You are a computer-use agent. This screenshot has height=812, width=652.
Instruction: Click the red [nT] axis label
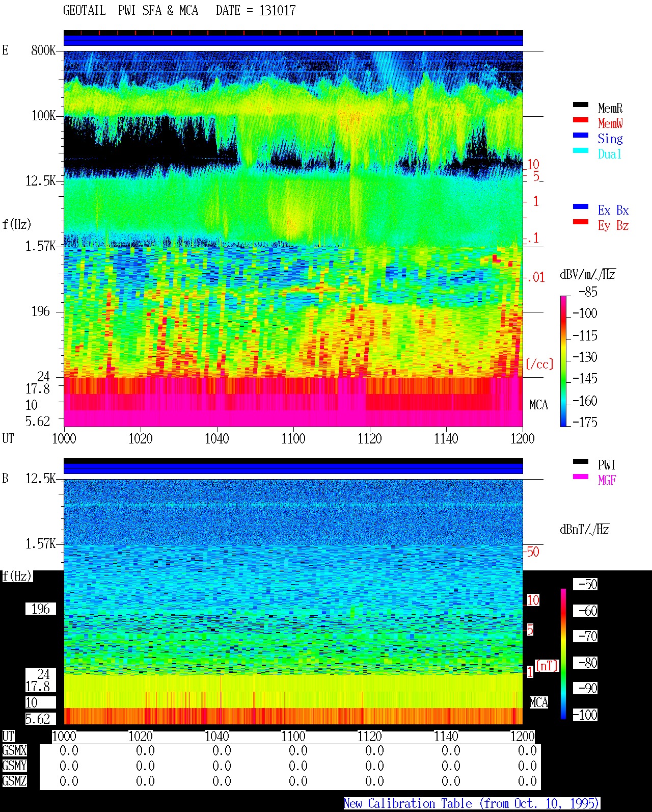(547, 666)
